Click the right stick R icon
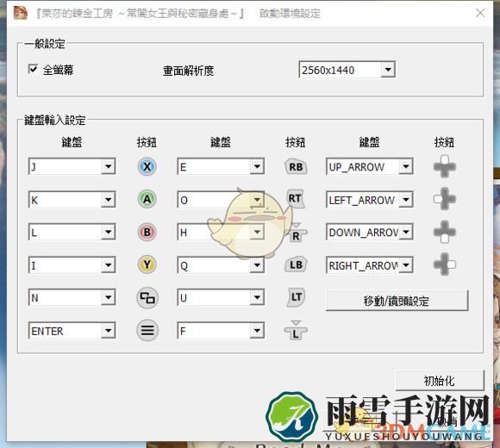 [x=296, y=233]
